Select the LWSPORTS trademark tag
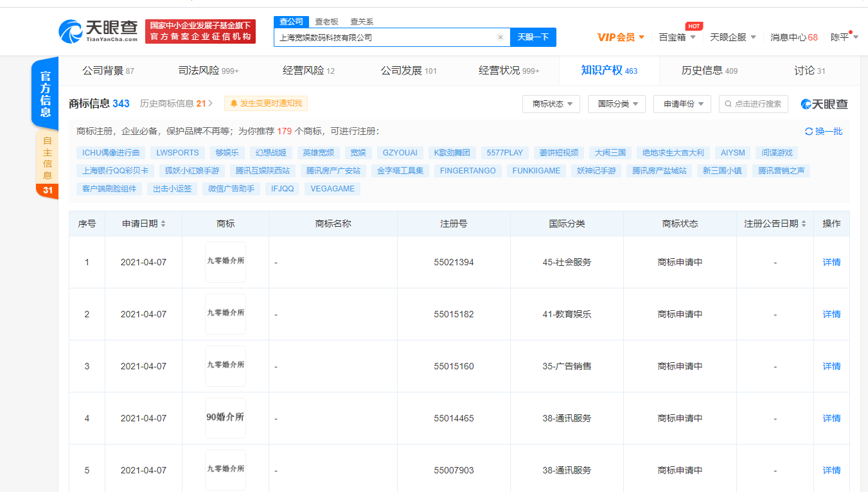The height and width of the screenshot is (492, 868). (178, 153)
